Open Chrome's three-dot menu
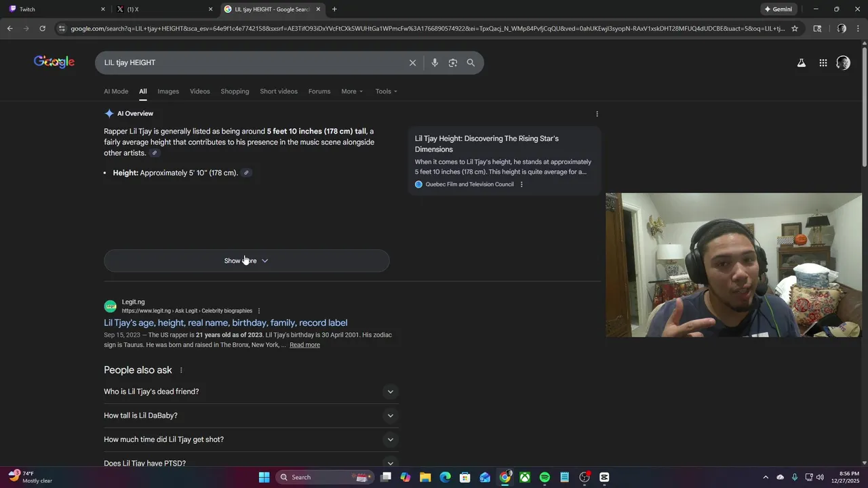The image size is (868, 488). tap(858, 28)
